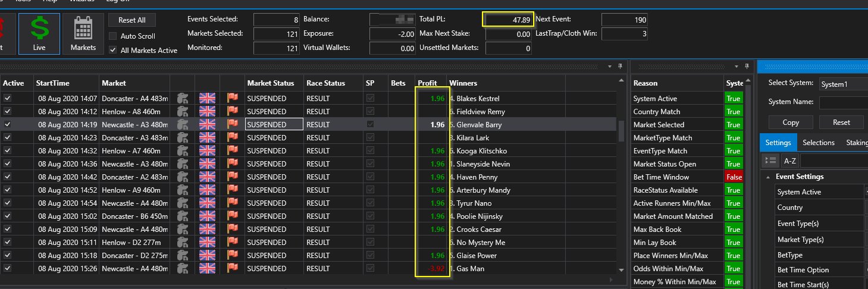Screen dimensions: 868x289
Task: Click UK flag in Doncaster 14:42 row
Action: pos(207,177)
